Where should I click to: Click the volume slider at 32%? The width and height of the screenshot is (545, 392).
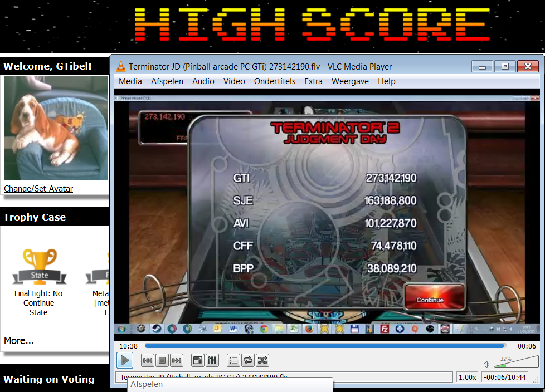click(x=517, y=362)
